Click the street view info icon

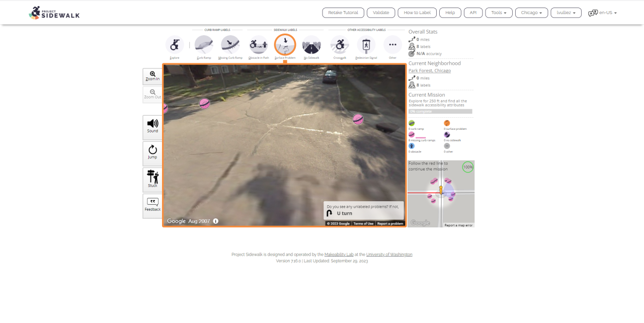(216, 221)
